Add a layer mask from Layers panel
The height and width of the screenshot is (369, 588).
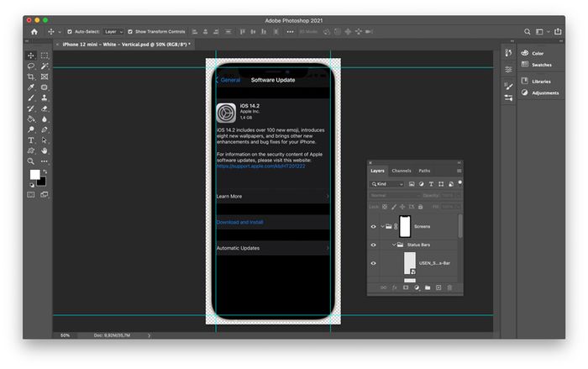pos(406,287)
